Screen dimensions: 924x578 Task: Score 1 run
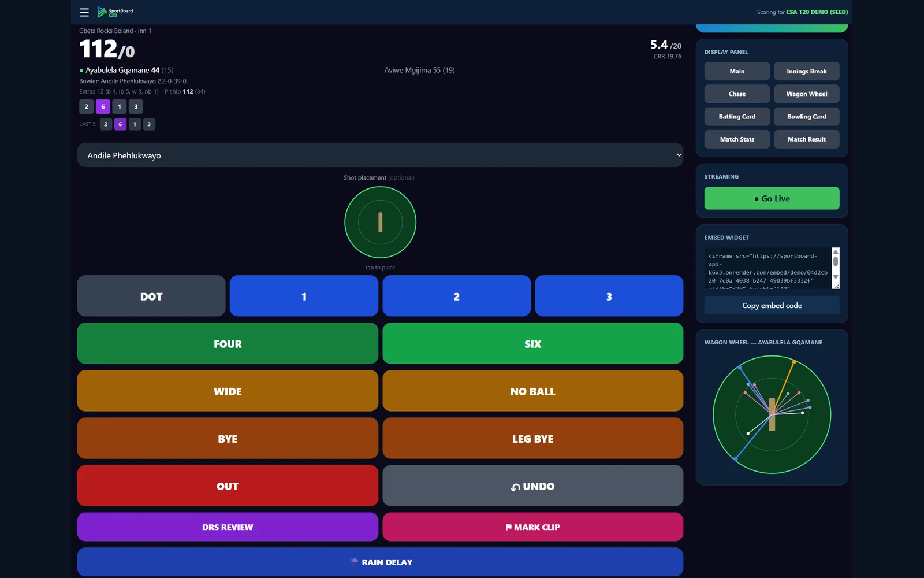tap(304, 296)
